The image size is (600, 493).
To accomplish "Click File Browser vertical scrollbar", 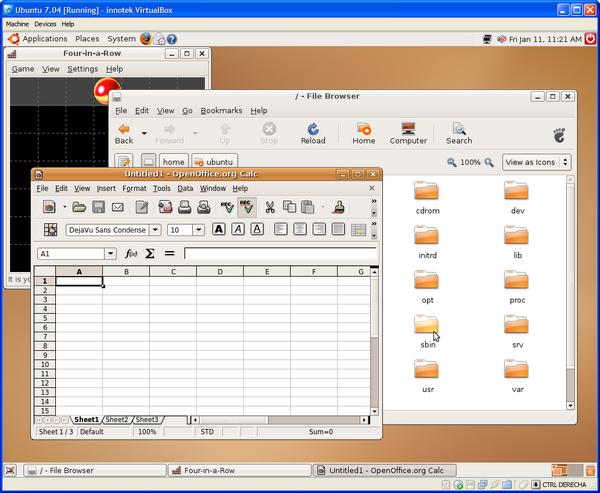I will pyautogui.click(x=570, y=293).
